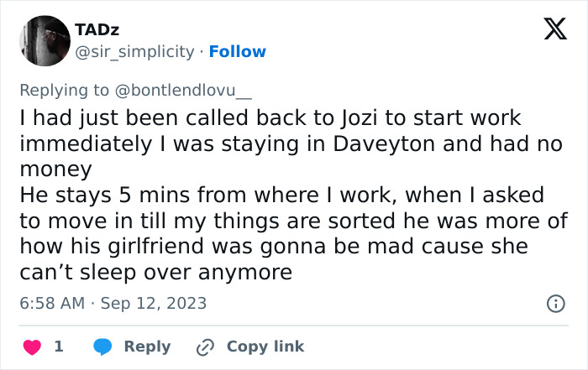Click the blue reply speech bubble icon

103,347
